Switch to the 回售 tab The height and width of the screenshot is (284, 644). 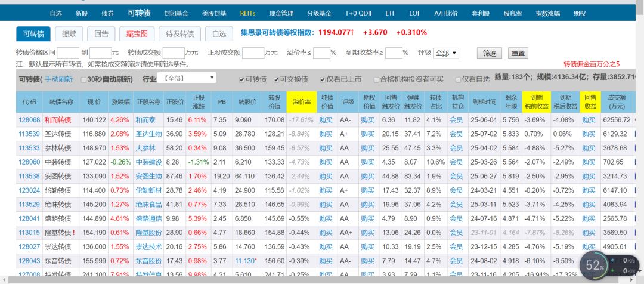pyautogui.click(x=101, y=33)
